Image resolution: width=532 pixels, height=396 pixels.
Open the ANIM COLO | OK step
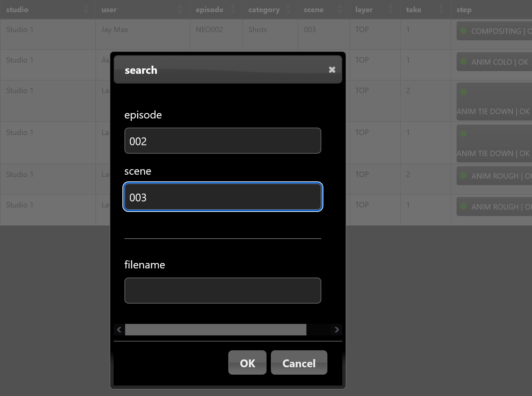point(494,62)
